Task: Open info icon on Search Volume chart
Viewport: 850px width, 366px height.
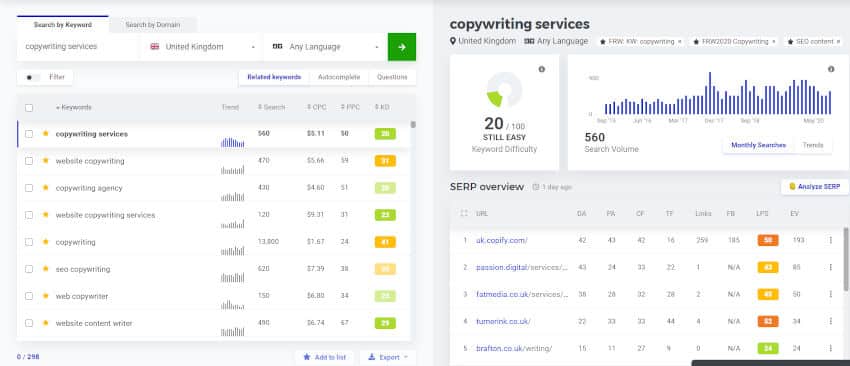Action: pyautogui.click(x=831, y=69)
